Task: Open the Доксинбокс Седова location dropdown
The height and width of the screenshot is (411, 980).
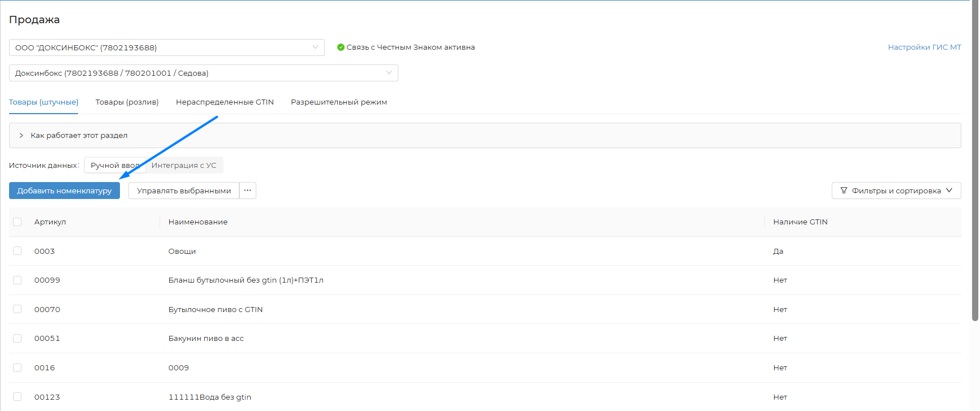Action: 203,73
